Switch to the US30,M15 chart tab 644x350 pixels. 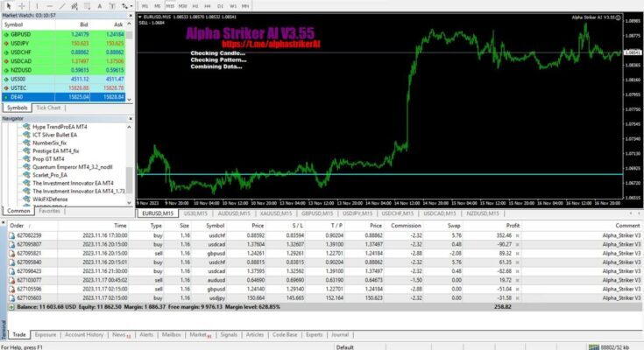195,213
